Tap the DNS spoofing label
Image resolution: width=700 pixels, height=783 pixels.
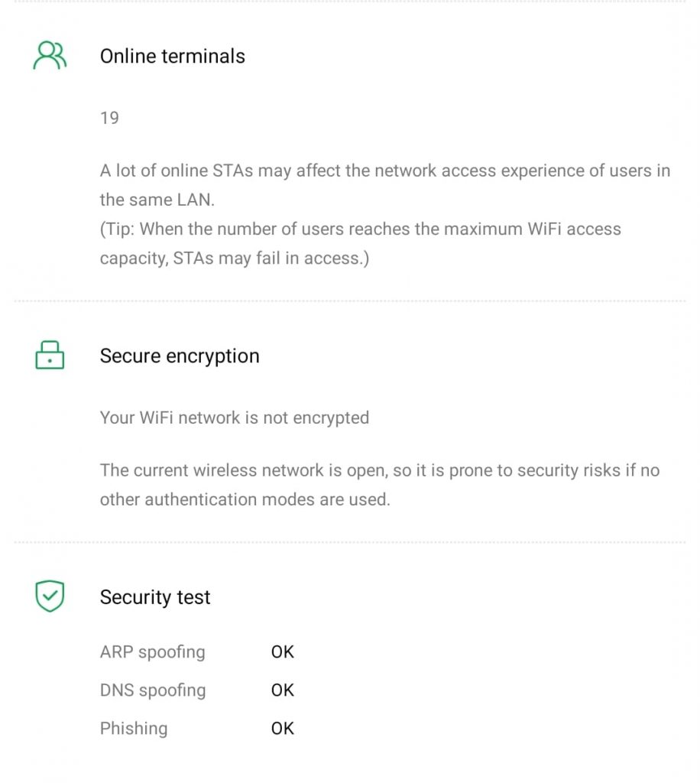pyautogui.click(x=152, y=690)
